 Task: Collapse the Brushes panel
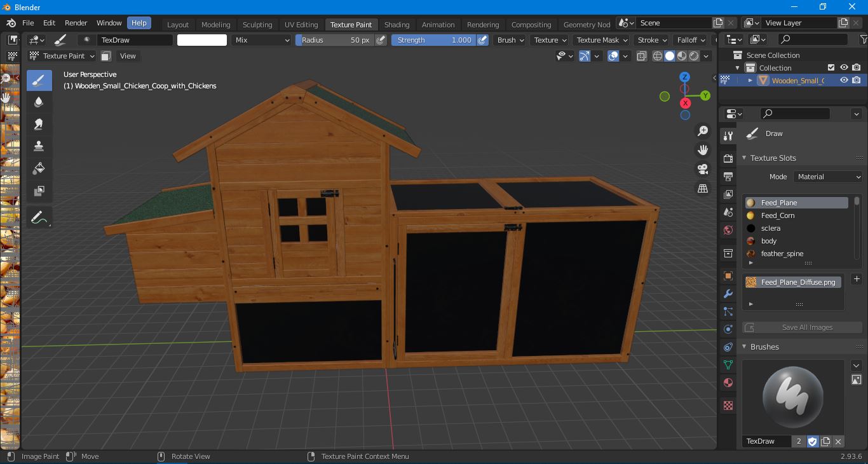click(x=745, y=347)
